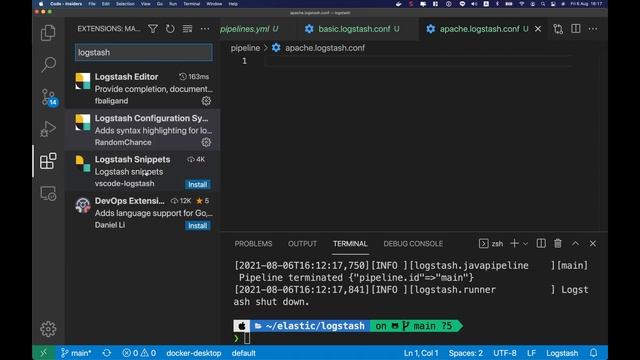Click pipeline breadcrumb segment
Viewport: 640px width, 360px height.
coord(245,48)
